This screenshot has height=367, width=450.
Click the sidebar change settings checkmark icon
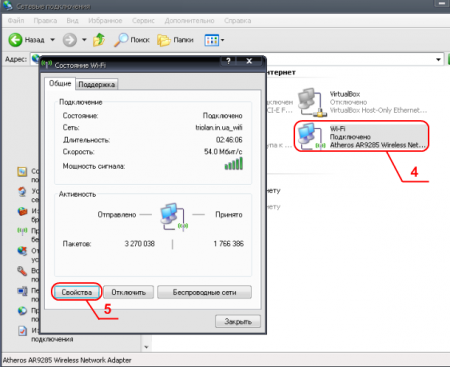click(x=22, y=331)
